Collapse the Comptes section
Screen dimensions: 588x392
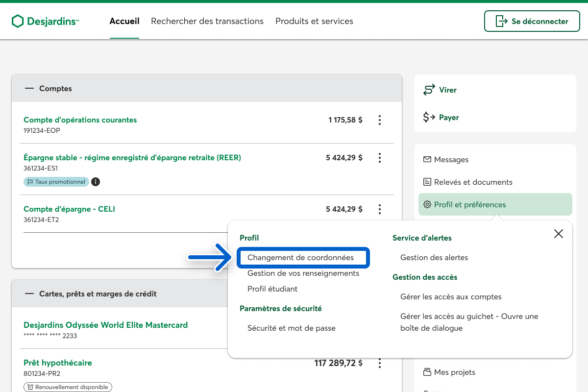[29, 89]
